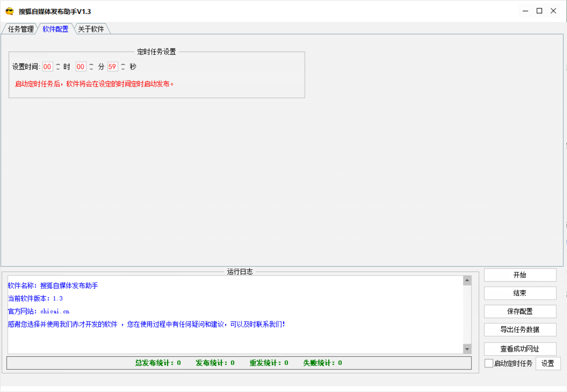This screenshot has height=392, width=567.
Task: Maximize the application window
Action: point(539,11)
